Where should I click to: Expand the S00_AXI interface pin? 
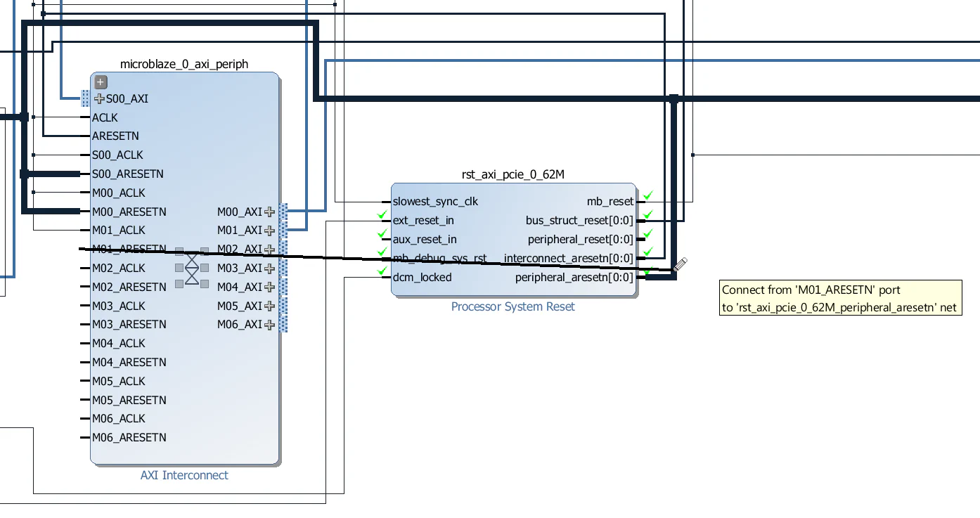[x=99, y=98]
